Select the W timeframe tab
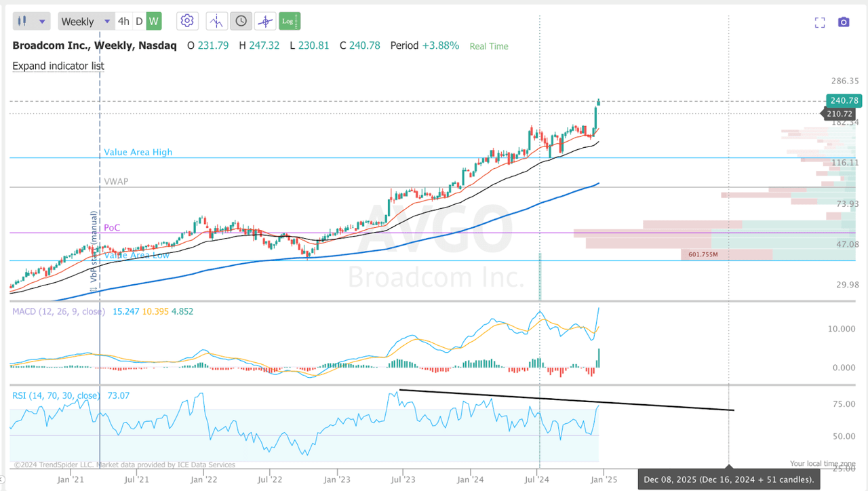The height and width of the screenshot is (491, 868). point(153,21)
